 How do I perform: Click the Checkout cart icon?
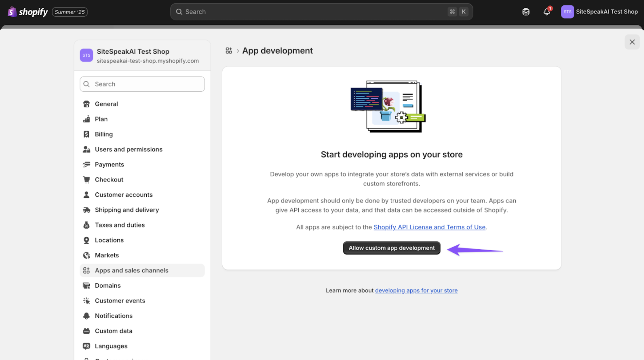coord(86,179)
